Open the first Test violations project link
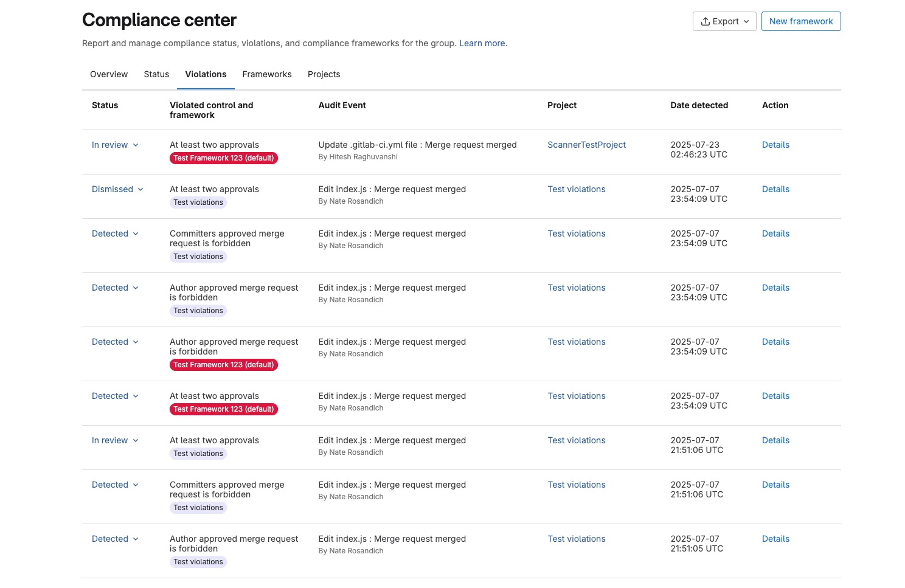Viewport: 905px width, 588px height. (x=576, y=189)
